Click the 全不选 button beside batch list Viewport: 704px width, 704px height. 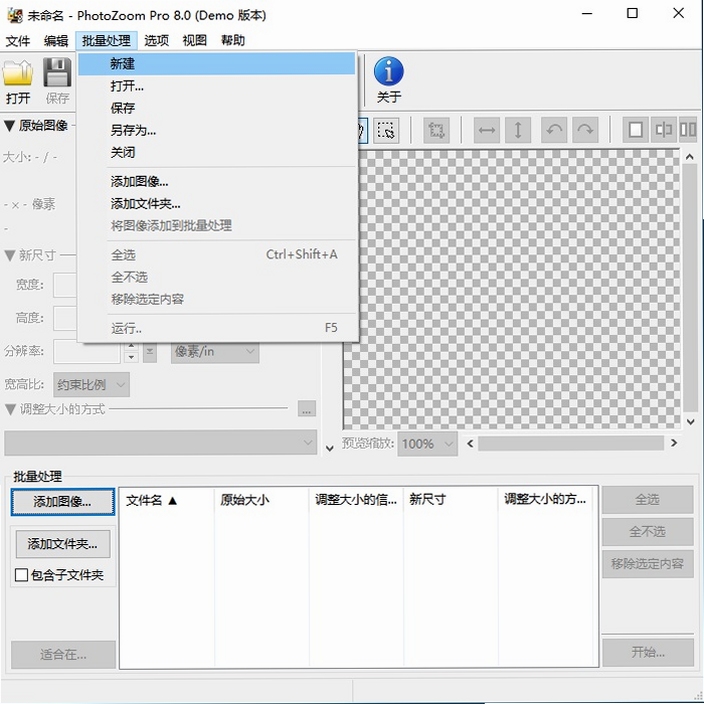[x=647, y=532]
